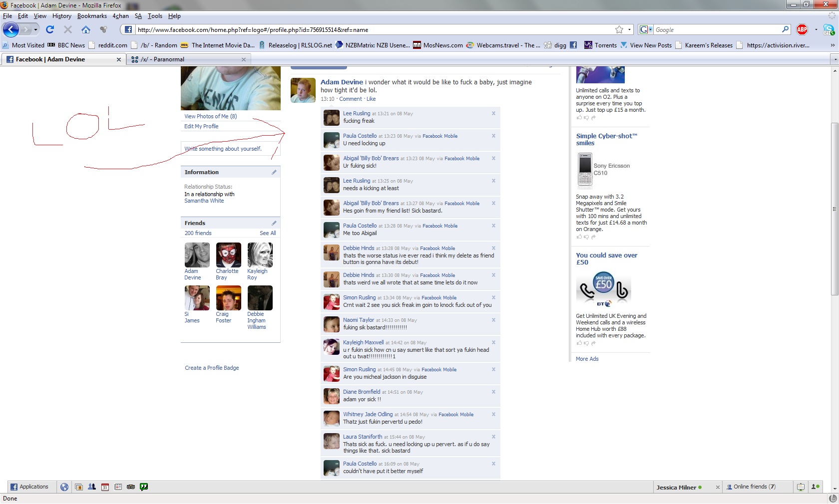Go to the Firefox Home page
The image size is (839, 504).
pos(85,30)
